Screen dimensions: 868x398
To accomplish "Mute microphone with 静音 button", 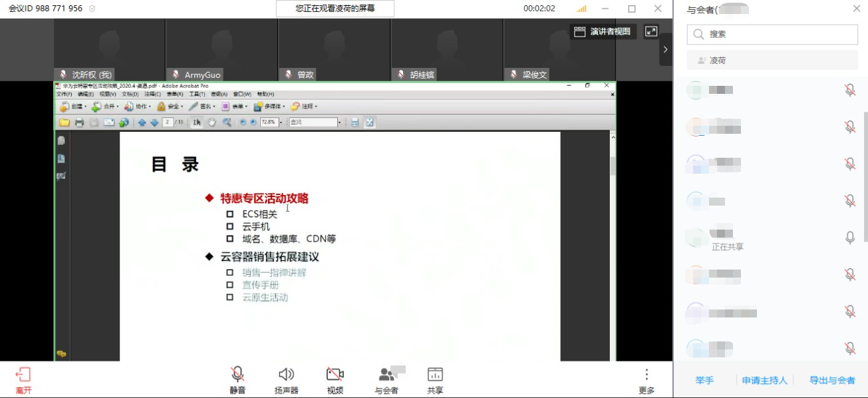I will coord(237,380).
